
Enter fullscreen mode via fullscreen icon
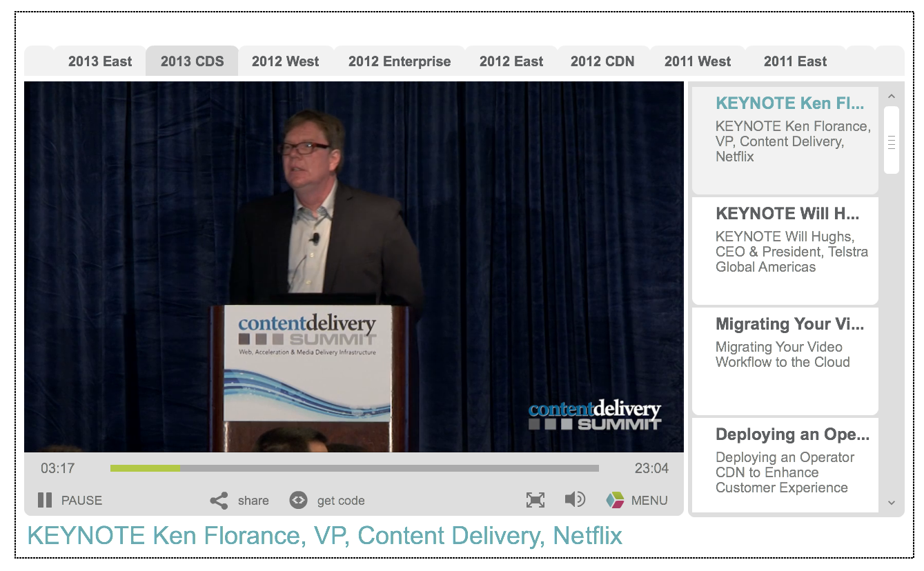pos(535,500)
